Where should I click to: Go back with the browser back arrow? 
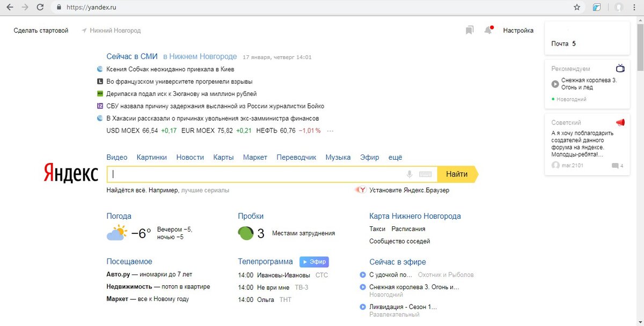tap(10, 8)
